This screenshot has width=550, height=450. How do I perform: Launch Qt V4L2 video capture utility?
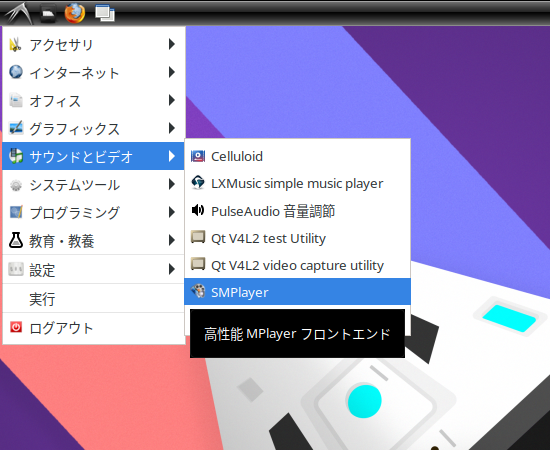click(x=297, y=264)
